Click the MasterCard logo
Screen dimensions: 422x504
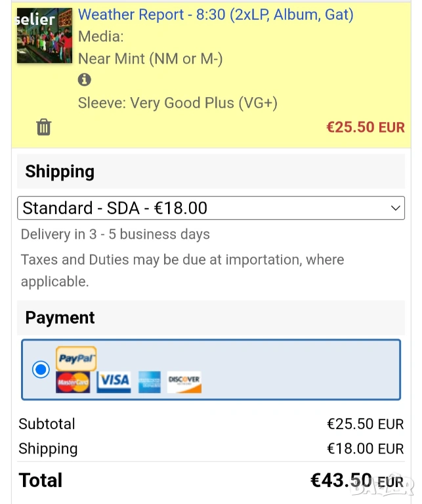click(x=73, y=382)
